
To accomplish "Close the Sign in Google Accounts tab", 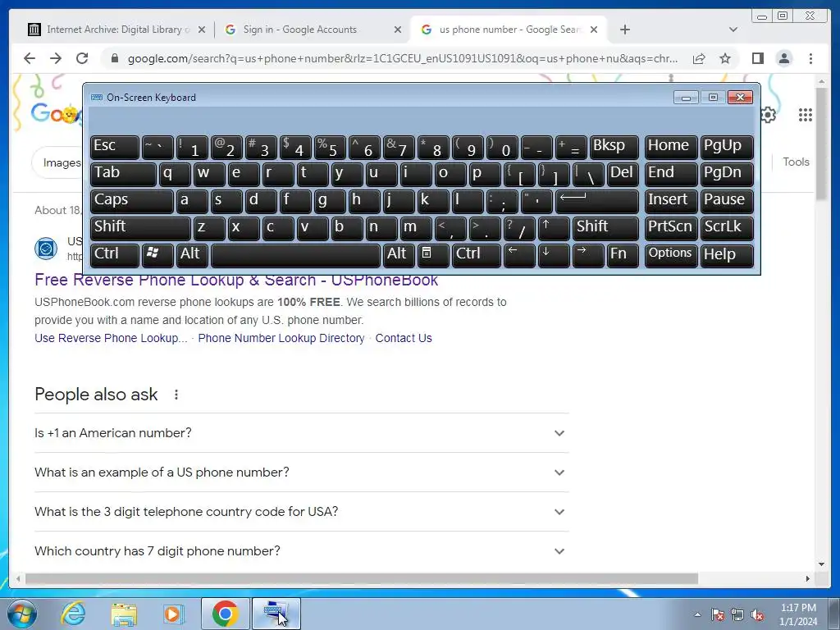I will [x=398, y=30].
